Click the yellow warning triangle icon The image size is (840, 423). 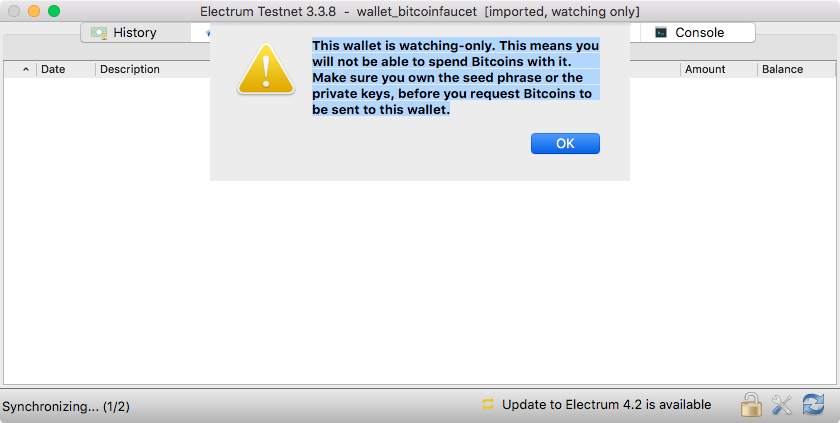pos(266,70)
